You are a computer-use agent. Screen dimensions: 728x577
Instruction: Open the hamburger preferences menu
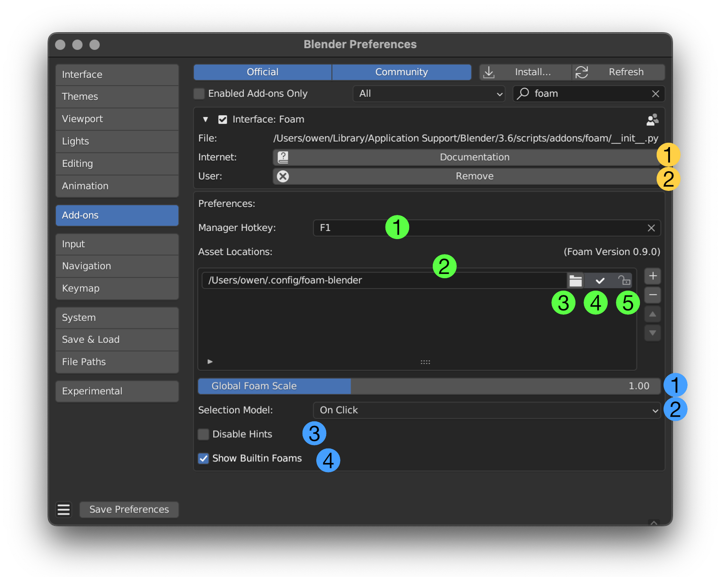(64, 509)
